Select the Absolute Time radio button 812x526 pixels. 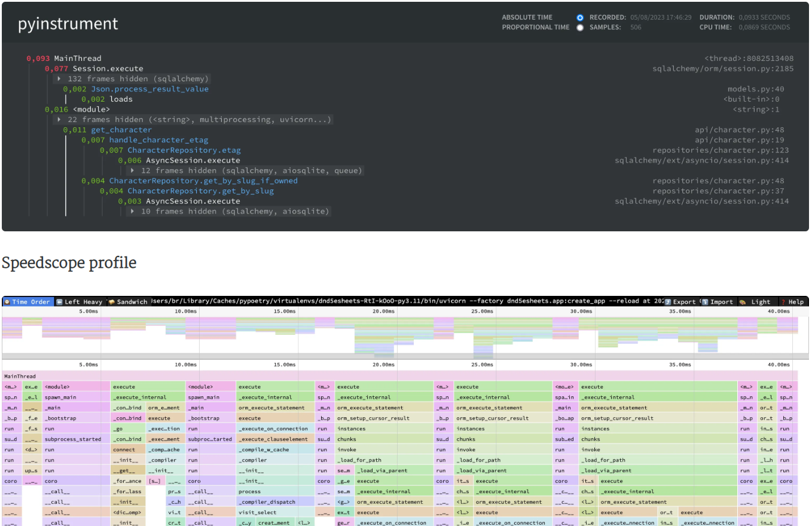(x=579, y=18)
